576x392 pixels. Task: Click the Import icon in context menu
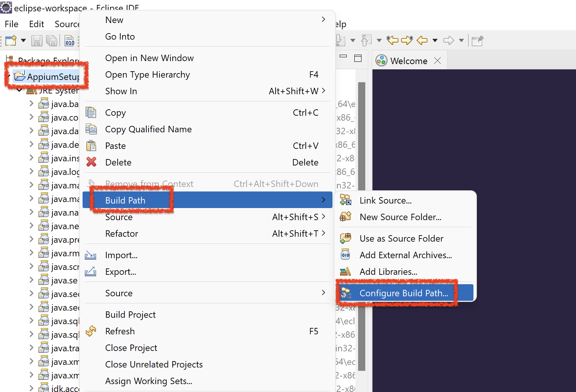90,255
